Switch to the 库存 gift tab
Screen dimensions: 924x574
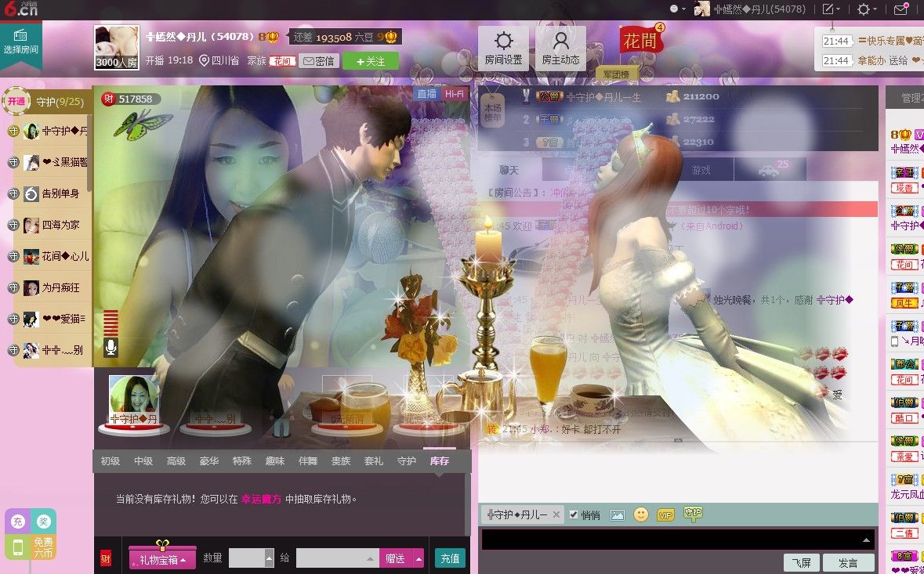440,461
